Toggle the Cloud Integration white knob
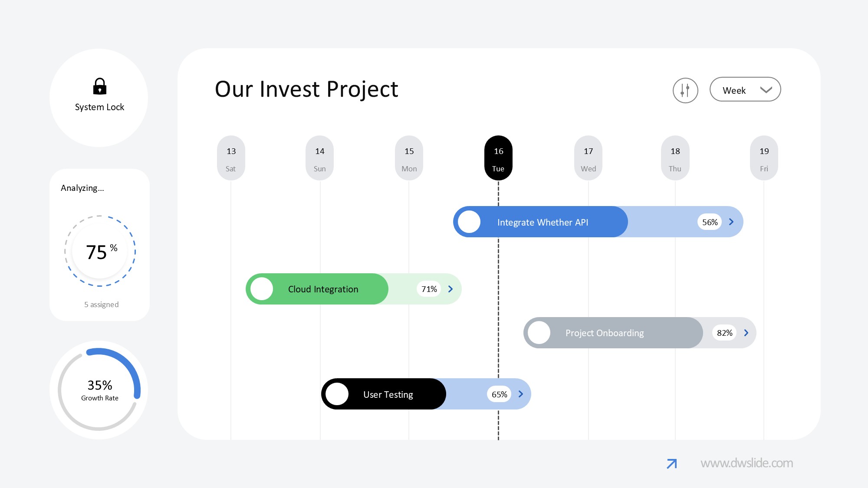This screenshot has height=488, width=868. point(262,289)
